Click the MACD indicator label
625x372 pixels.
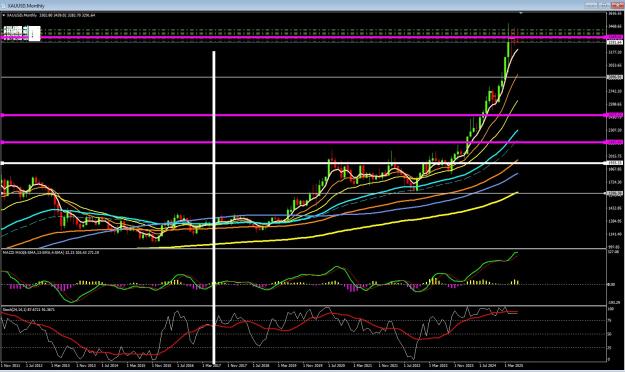click(x=51, y=253)
